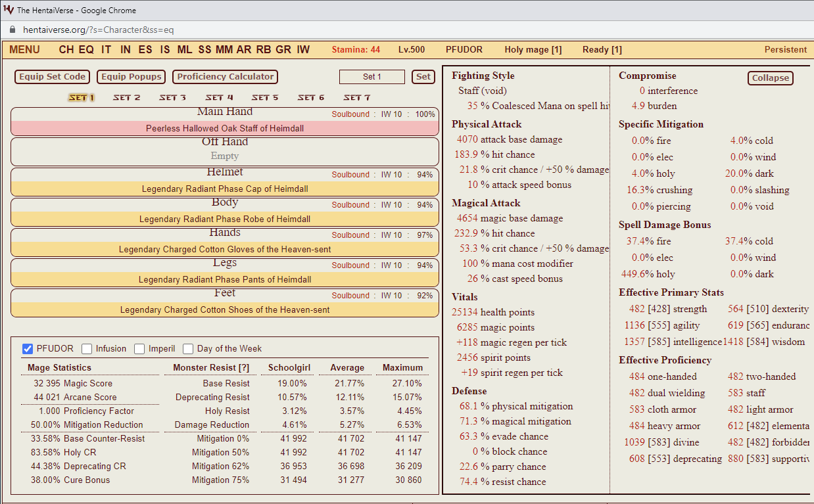Click the Set button next to Set 1 field
814x504 pixels.
click(x=423, y=77)
